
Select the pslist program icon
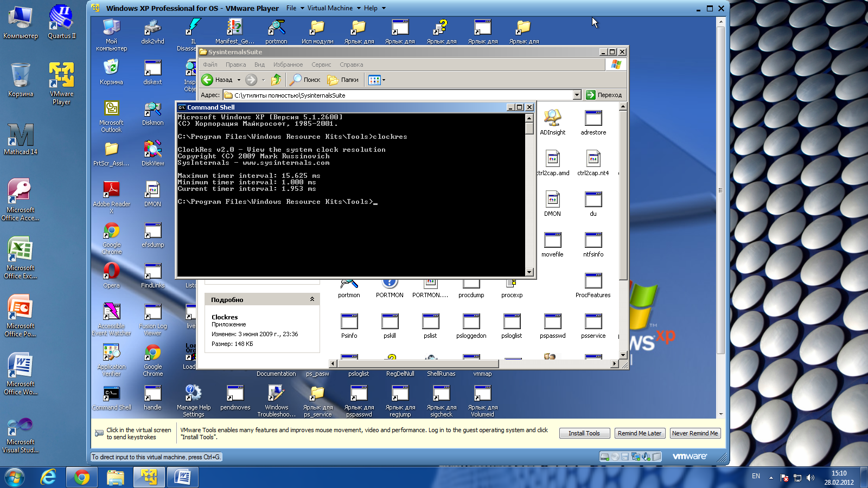point(430,325)
